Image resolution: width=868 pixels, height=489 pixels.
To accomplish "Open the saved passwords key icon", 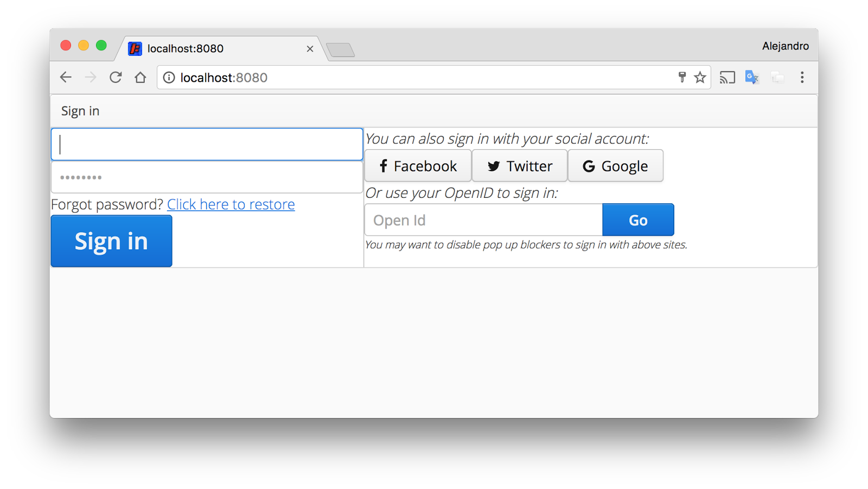I will tap(682, 78).
